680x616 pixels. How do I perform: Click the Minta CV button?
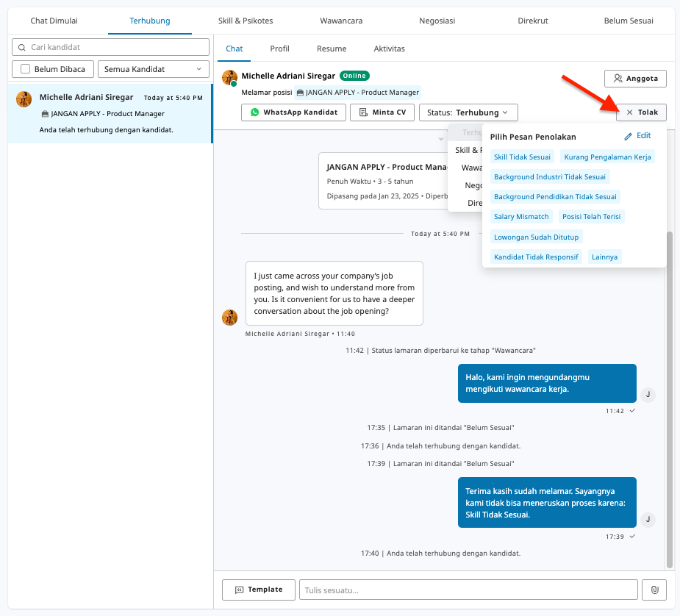pos(382,112)
